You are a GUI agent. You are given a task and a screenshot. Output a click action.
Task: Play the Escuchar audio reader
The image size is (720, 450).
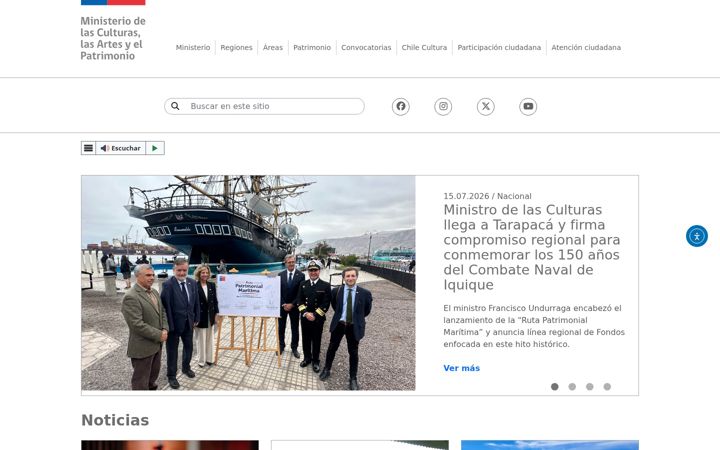155,148
